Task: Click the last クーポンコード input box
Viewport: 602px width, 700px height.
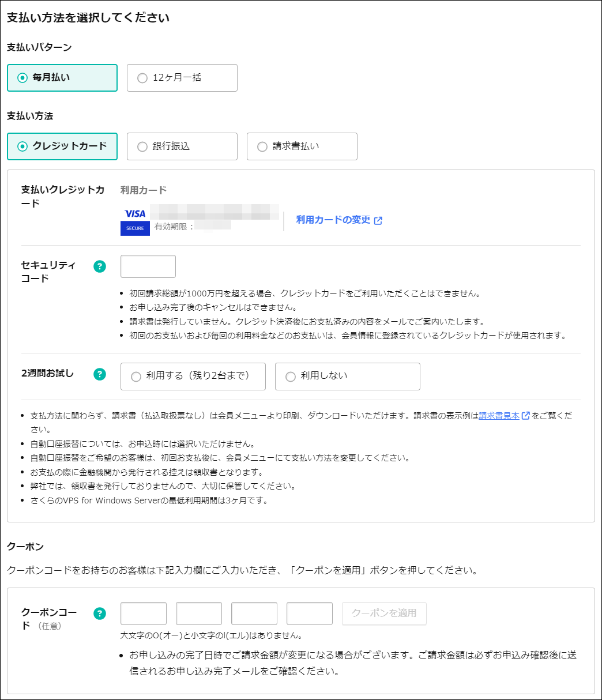Action: click(309, 613)
